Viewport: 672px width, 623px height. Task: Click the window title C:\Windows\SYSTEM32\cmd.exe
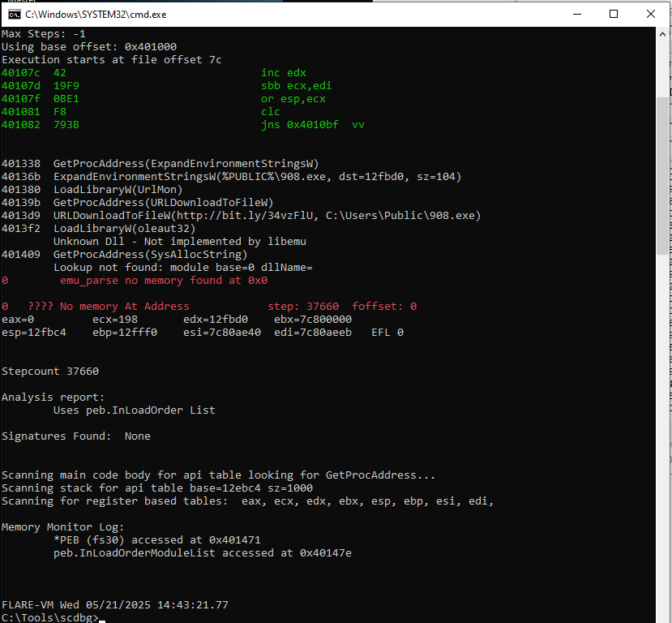pos(96,15)
